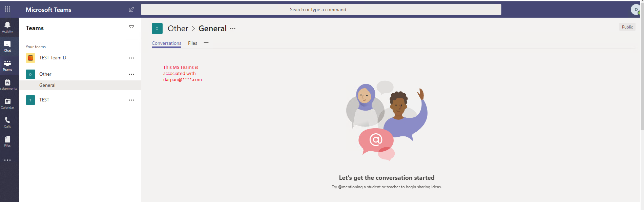Screen dimensions: 644x210
Task: Click the Other team avatar in list
Action: tap(30, 74)
